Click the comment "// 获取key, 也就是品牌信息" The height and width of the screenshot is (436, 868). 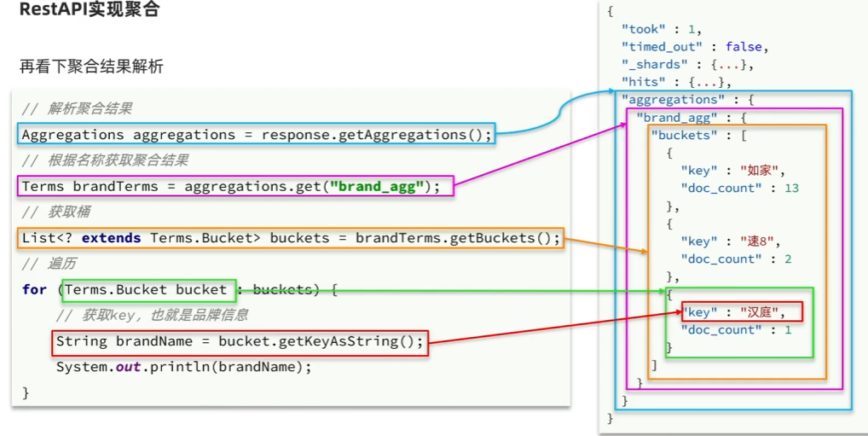point(152,315)
